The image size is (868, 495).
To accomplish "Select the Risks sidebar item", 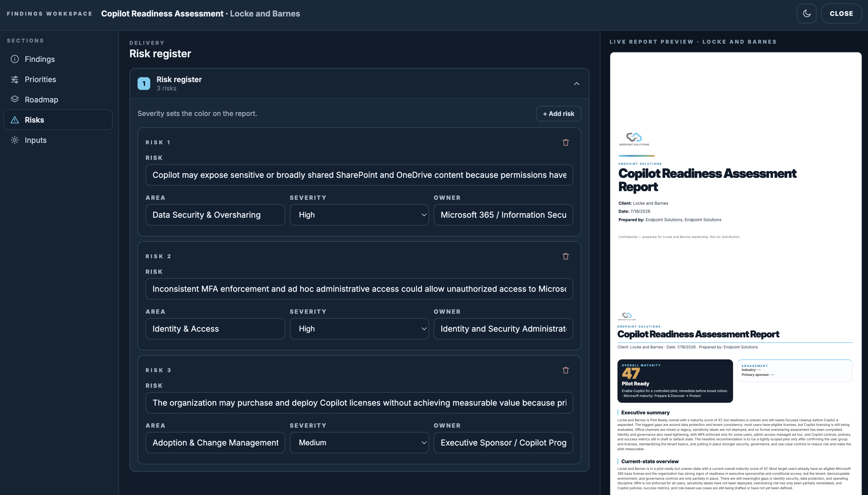I will (58, 120).
